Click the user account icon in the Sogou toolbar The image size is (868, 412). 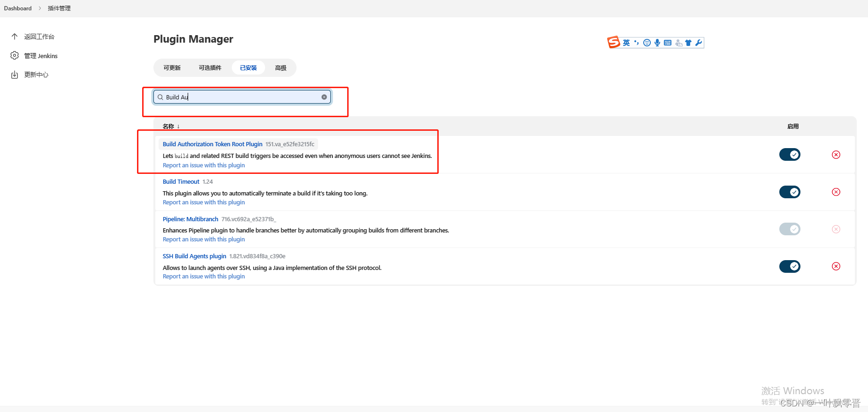(678, 43)
